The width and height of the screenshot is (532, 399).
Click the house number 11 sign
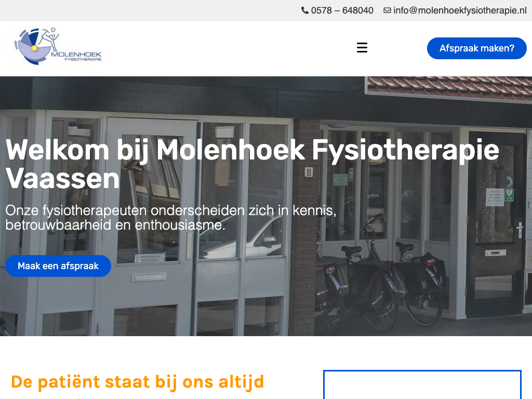pos(309,172)
